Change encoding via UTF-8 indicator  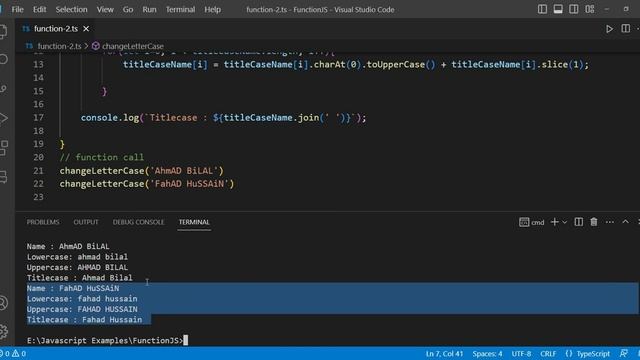coord(521,353)
